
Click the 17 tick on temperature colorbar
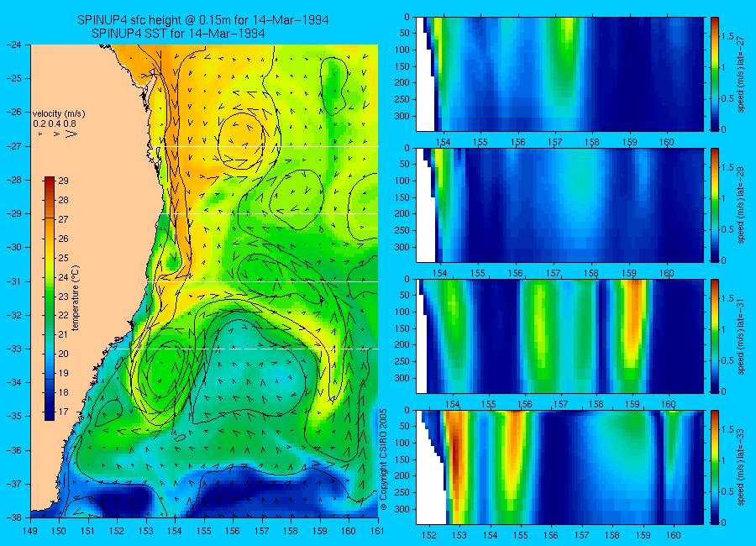point(63,412)
